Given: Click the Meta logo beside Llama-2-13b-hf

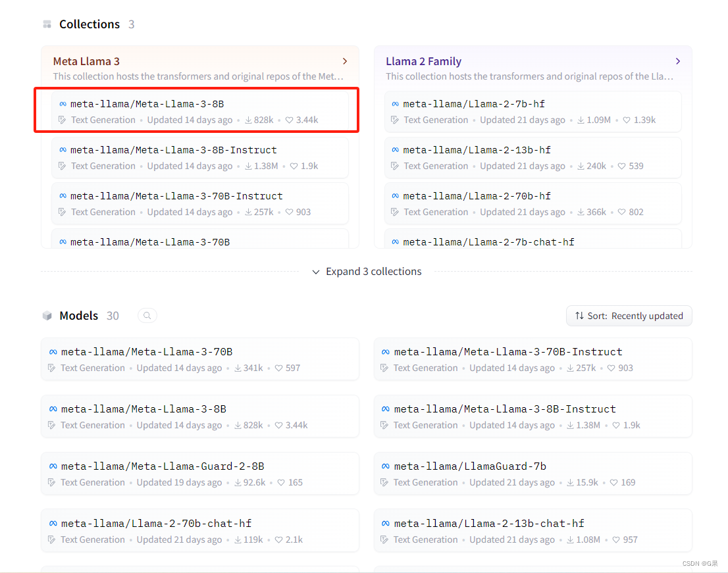Looking at the screenshot, I should pos(395,150).
